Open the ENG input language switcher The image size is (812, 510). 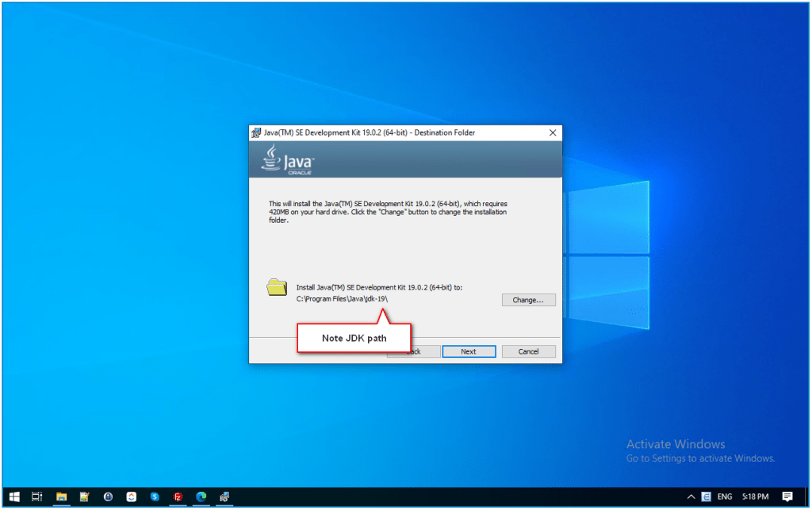(725, 497)
